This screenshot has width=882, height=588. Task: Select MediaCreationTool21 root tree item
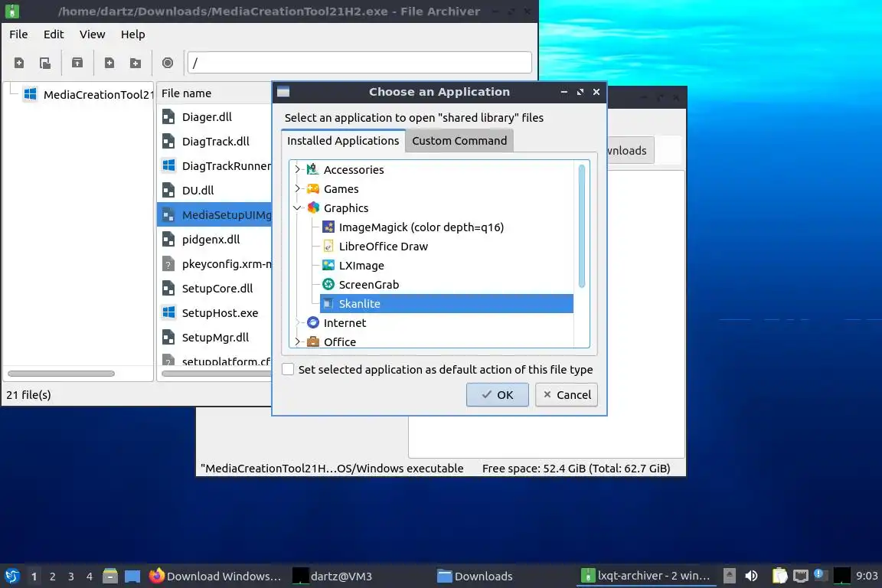coord(88,94)
